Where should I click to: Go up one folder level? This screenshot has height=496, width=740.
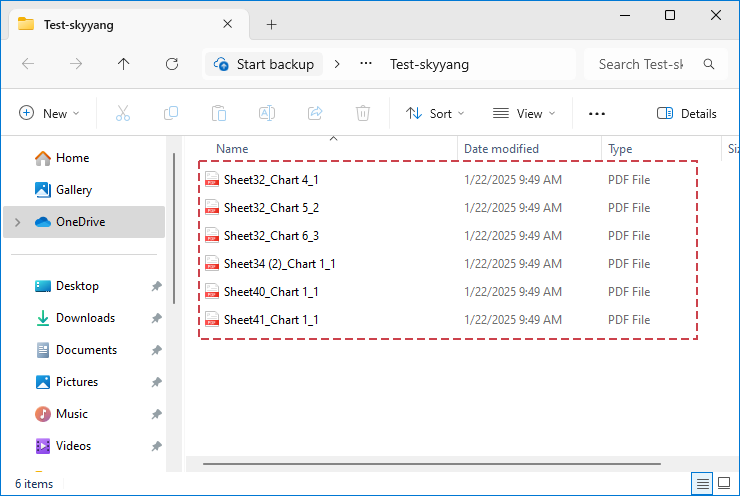(x=124, y=64)
